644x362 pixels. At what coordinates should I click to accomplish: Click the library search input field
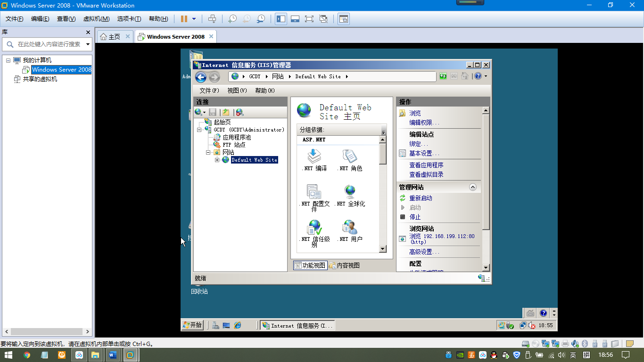point(48,44)
